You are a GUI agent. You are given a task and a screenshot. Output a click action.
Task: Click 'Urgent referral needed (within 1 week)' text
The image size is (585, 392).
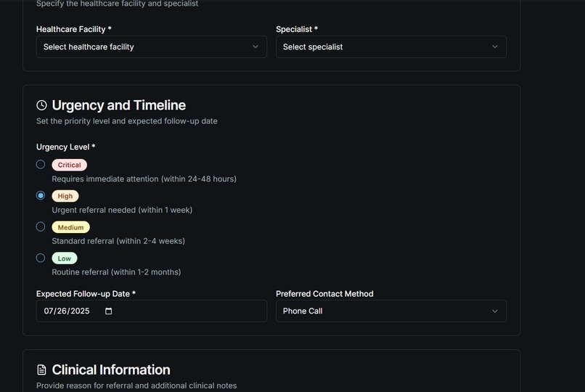tap(122, 210)
